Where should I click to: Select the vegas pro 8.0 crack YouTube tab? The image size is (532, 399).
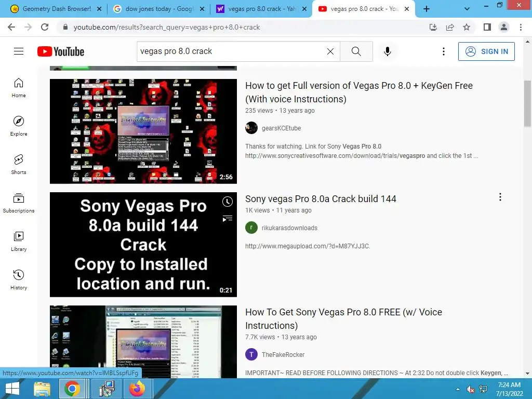(359, 9)
